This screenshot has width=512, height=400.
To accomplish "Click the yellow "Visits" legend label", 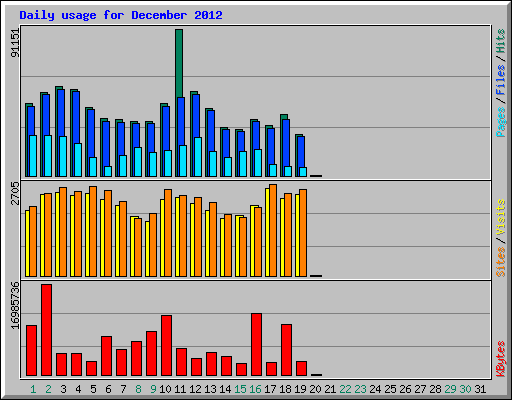I will click(x=501, y=218).
